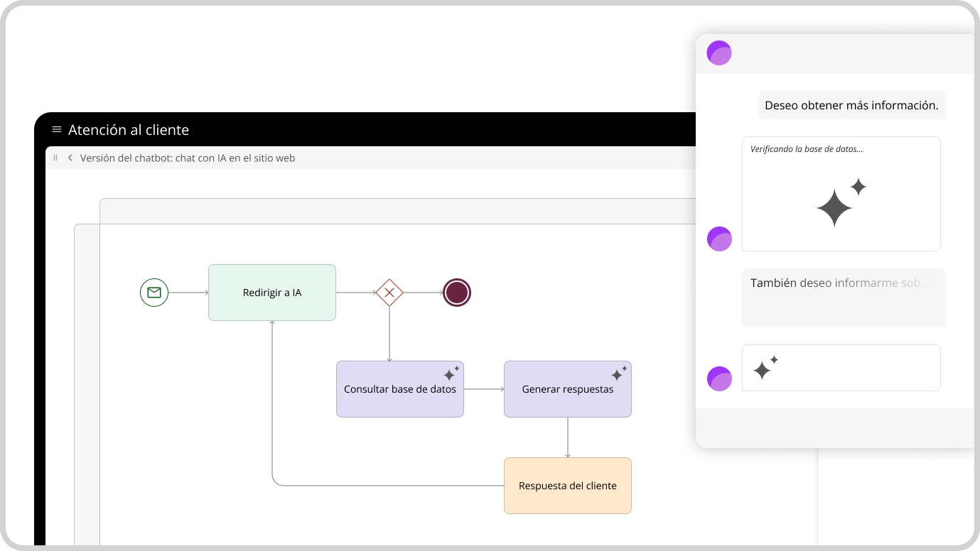
Task: Click the También deseo informarme input field
Action: point(844,298)
